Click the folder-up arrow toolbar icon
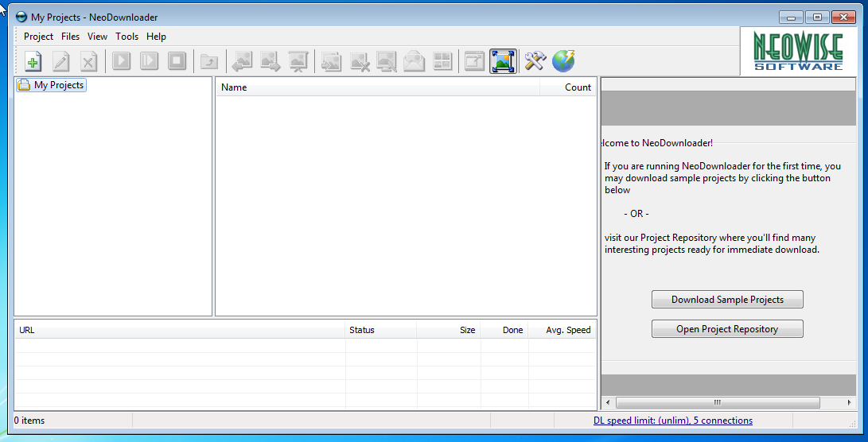The height and width of the screenshot is (442, 868). pos(209,61)
